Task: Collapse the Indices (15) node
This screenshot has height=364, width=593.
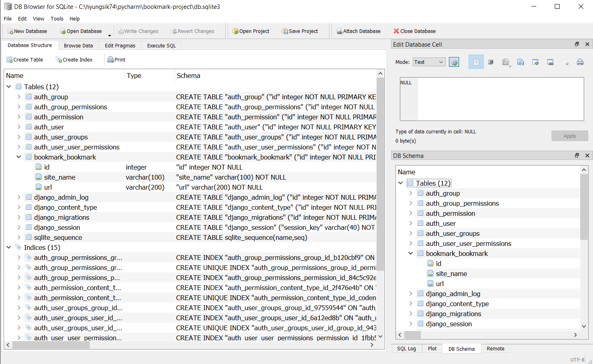Action: [9, 247]
